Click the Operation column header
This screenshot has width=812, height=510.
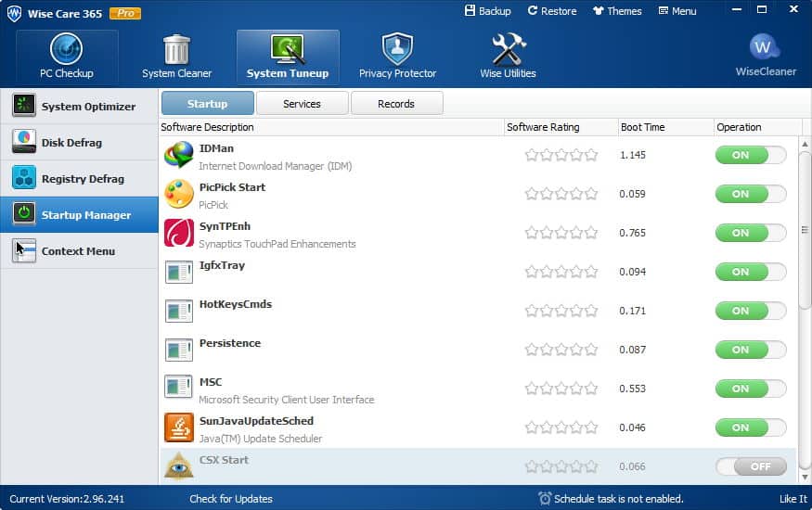click(x=758, y=127)
